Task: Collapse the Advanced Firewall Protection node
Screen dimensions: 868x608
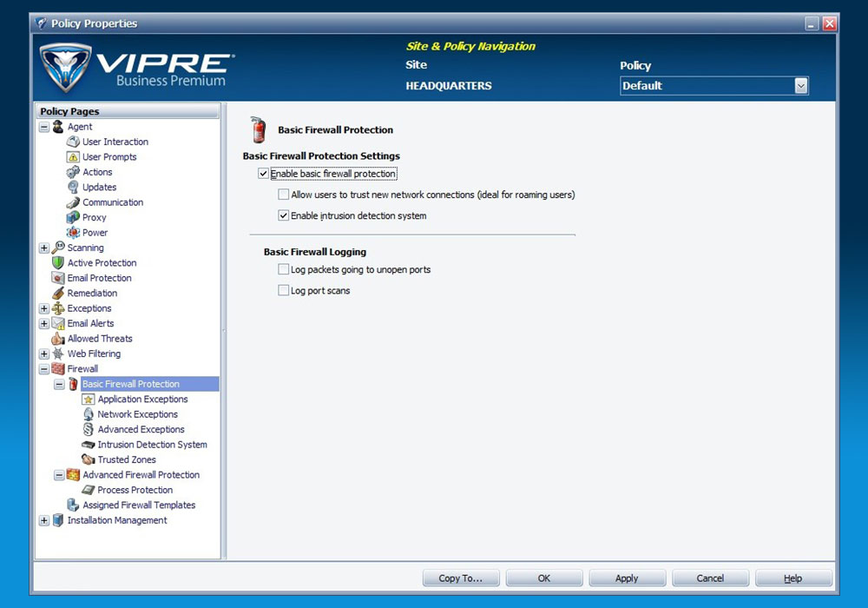Action: pyautogui.click(x=59, y=475)
